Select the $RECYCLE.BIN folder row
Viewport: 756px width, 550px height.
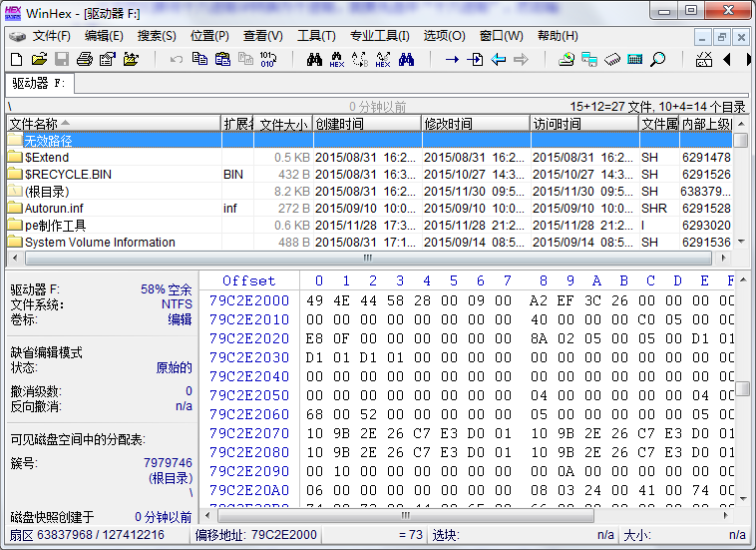(x=68, y=174)
